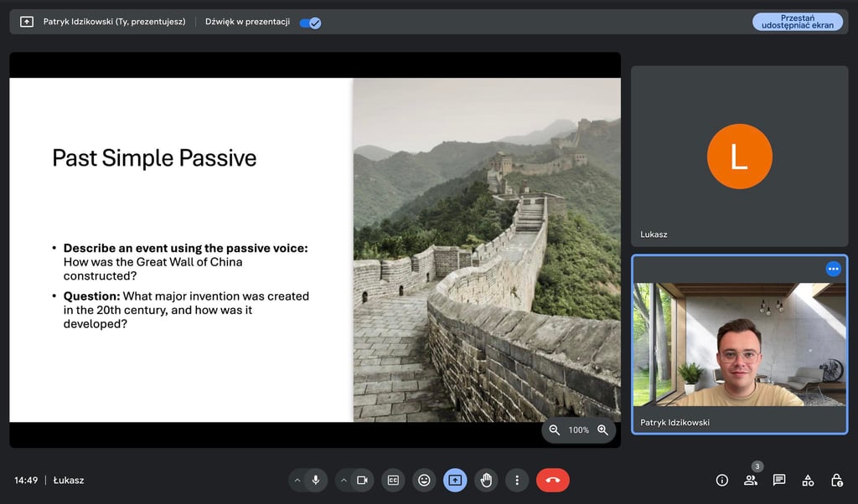The height and width of the screenshot is (504, 858).
Task: Stop sharing with Przestań udostępniać ekran
Action: 798,22
